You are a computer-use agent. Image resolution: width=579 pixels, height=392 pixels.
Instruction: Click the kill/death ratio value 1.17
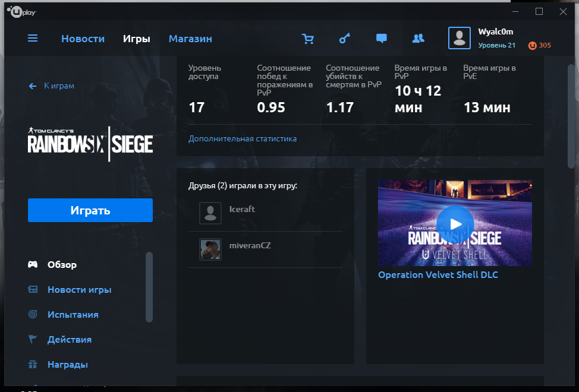pos(339,108)
